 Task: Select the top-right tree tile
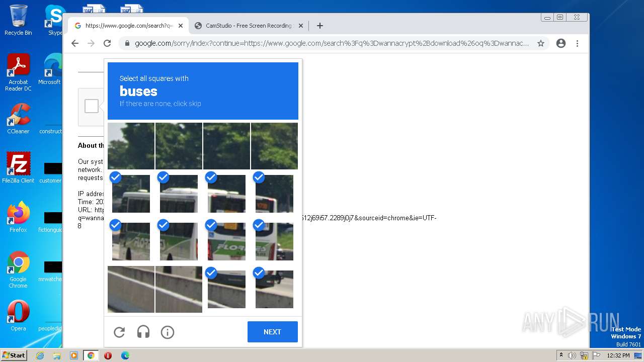[274, 146]
